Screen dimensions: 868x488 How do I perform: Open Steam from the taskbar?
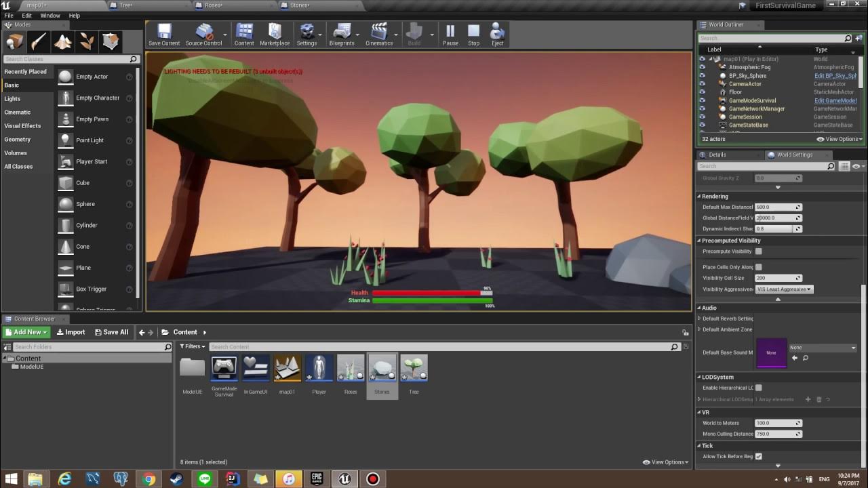[x=177, y=479]
